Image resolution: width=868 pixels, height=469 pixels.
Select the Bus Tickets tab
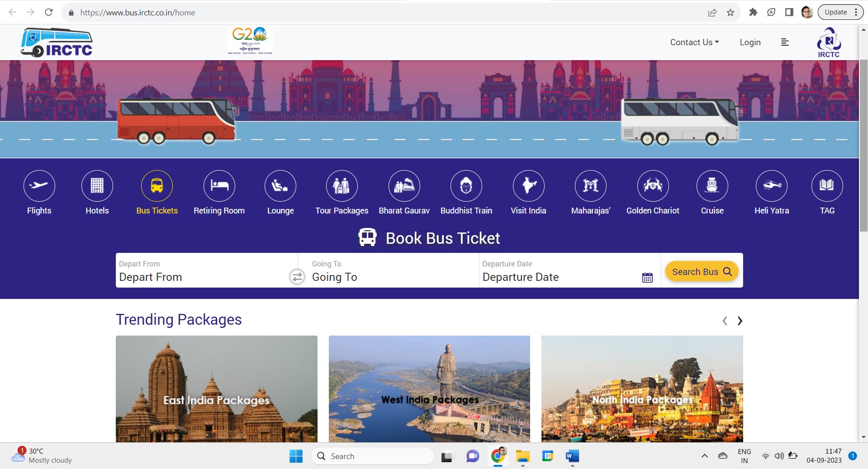[x=157, y=185]
